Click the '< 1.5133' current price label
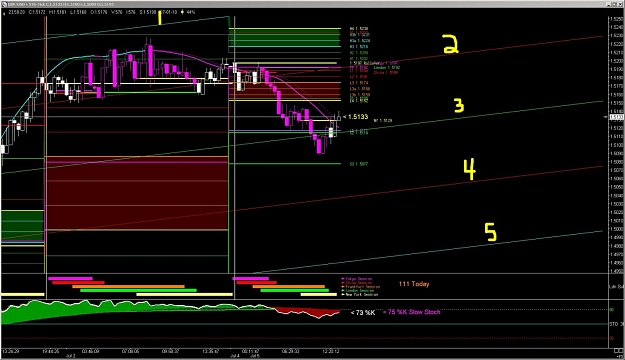Viewport: 625px width, 360px height. (355, 117)
